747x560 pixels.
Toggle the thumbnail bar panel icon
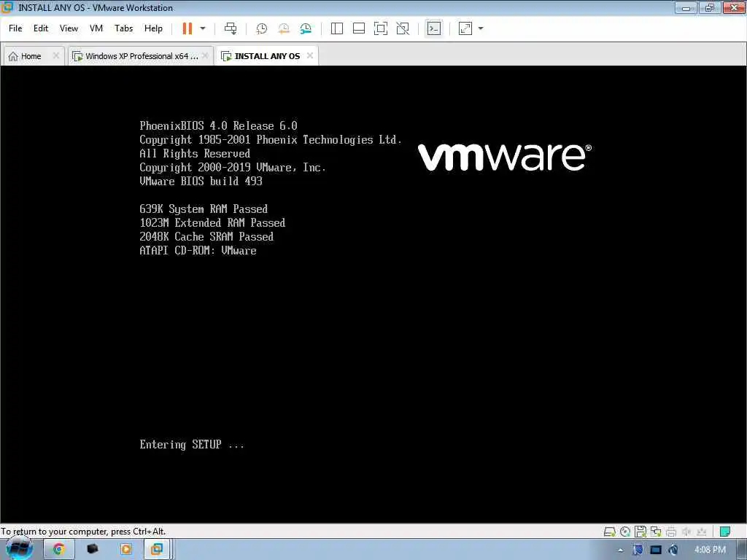[359, 28]
